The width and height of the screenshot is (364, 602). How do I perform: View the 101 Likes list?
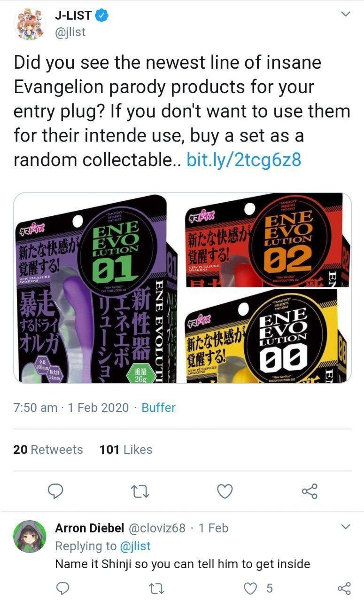tap(126, 450)
